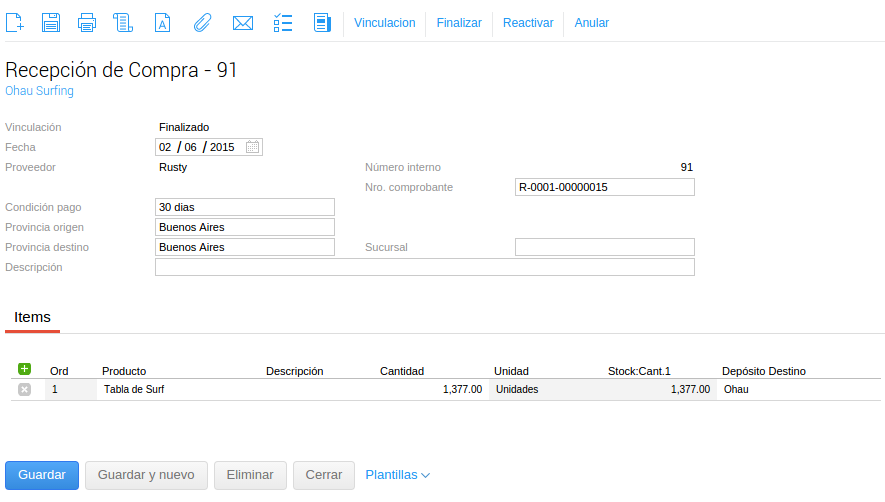This screenshot has width=885, height=502.
Task: Click the Stock:Cant.1 column header
Action: coord(639,371)
